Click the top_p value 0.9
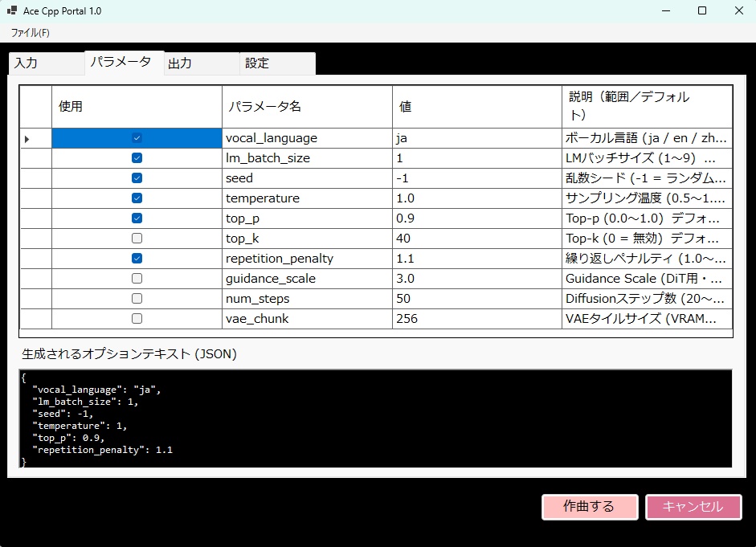Image resolution: width=756 pixels, height=547 pixels. (x=477, y=218)
